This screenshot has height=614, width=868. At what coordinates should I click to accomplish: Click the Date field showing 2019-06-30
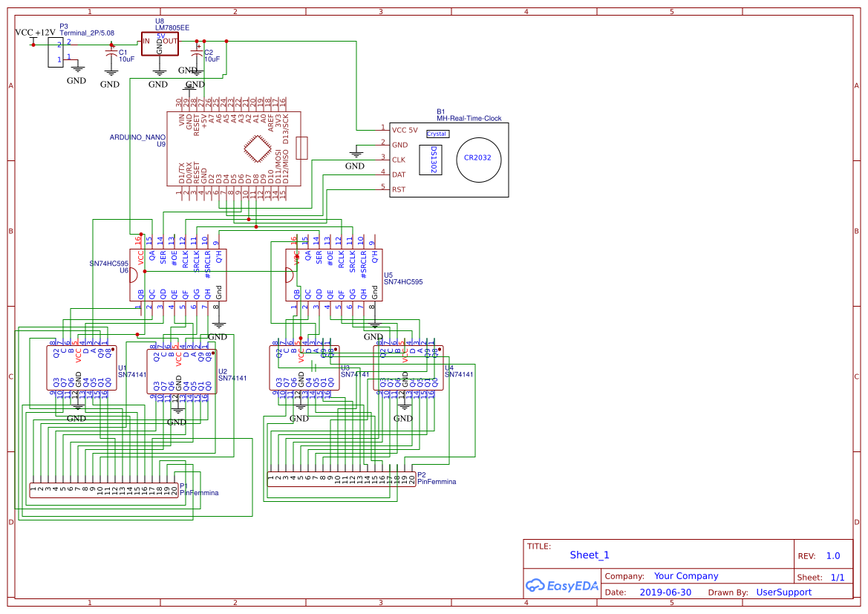point(667,592)
